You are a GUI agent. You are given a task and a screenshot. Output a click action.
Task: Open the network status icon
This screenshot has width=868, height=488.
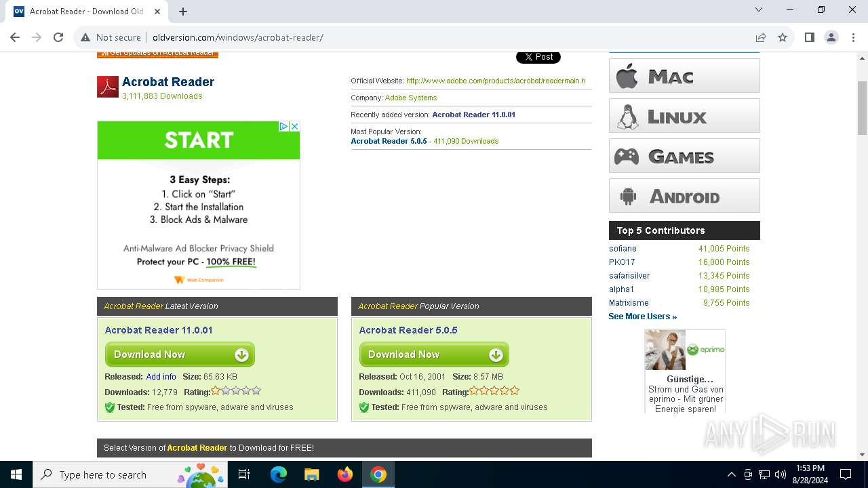(764, 474)
